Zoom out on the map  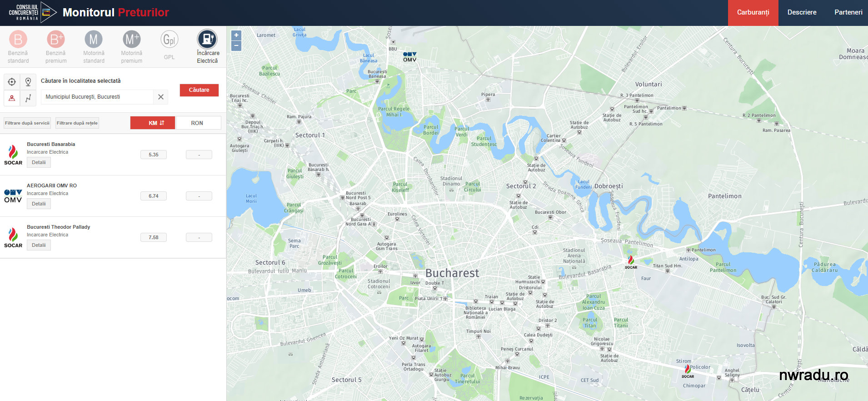(x=236, y=46)
